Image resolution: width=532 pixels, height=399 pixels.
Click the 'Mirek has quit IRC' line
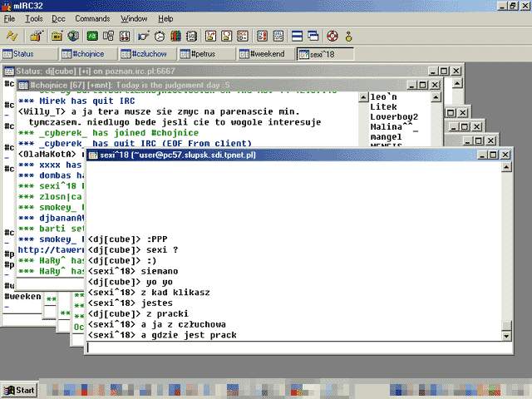(76, 101)
